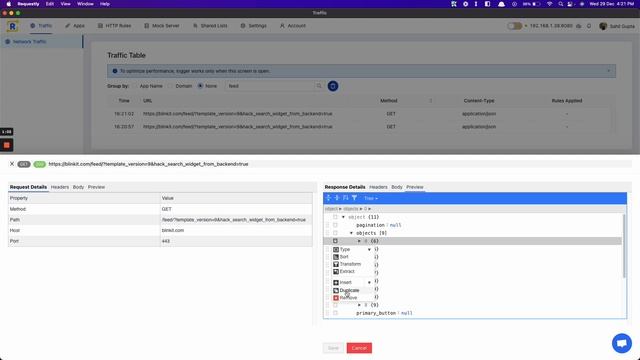Close the request details panel with X
Screen dimensions: 640x360
12,164
